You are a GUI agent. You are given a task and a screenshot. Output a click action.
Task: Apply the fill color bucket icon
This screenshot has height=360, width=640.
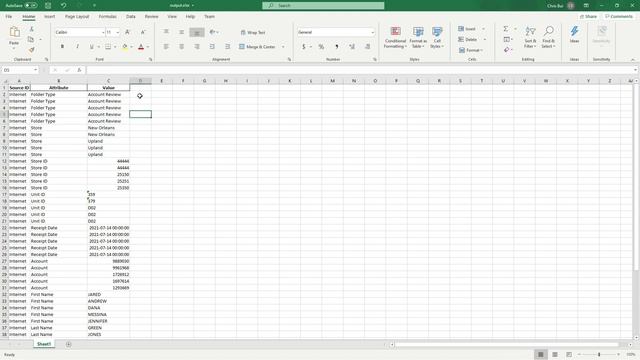[x=125, y=47]
